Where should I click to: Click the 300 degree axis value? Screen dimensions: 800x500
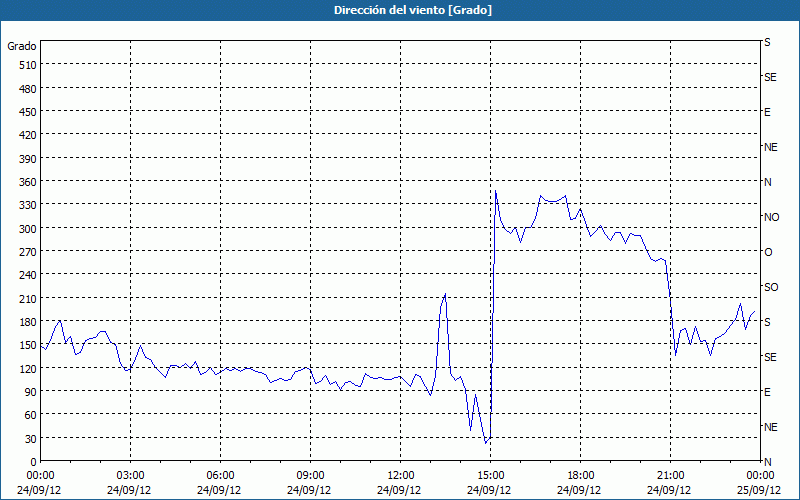(x=28, y=229)
